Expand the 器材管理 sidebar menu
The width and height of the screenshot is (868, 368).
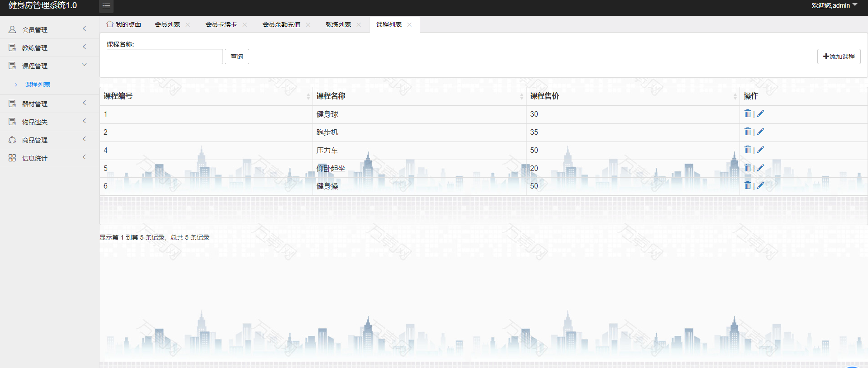coord(49,104)
